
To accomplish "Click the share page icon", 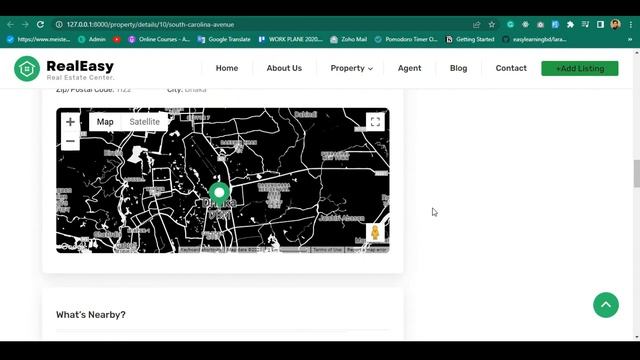I will click(x=476, y=24).
